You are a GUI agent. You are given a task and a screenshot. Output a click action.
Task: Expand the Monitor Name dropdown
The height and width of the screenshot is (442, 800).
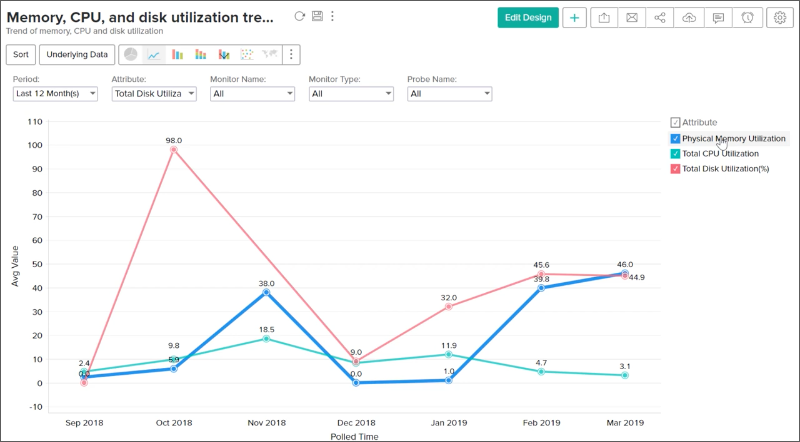click(x=252, y=93)
